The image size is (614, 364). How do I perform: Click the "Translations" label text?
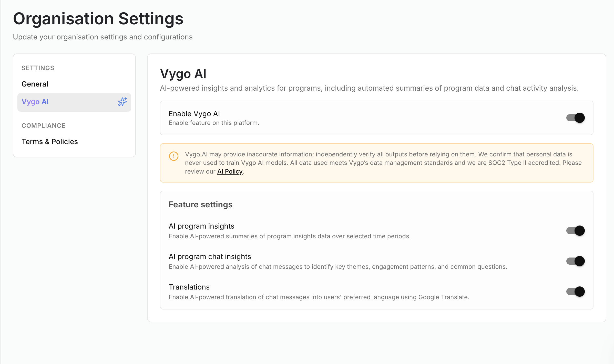click(x=189, y=287)
